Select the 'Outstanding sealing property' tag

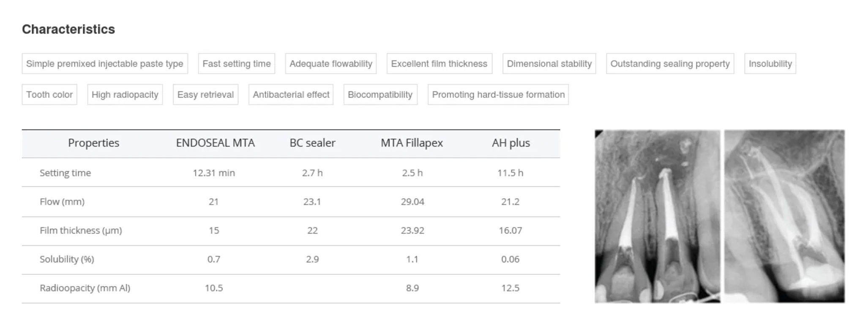670,64
